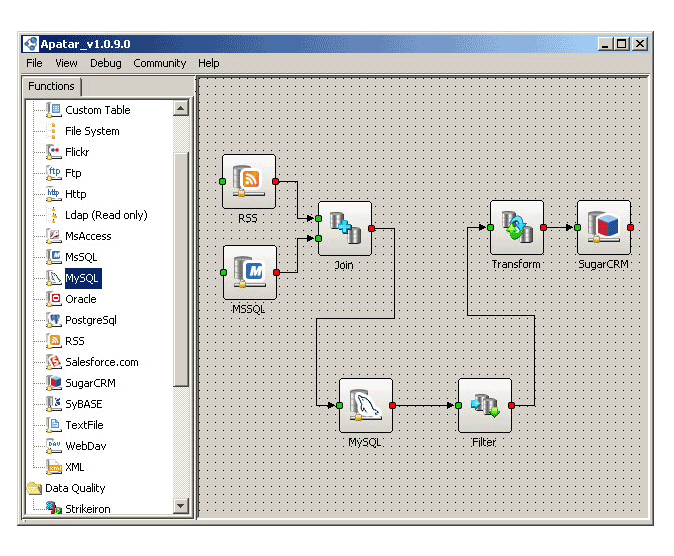The width and height of the screenshot is (674, 556).
Task: Click the green input port of RSS node
Action: click(223, 181)
